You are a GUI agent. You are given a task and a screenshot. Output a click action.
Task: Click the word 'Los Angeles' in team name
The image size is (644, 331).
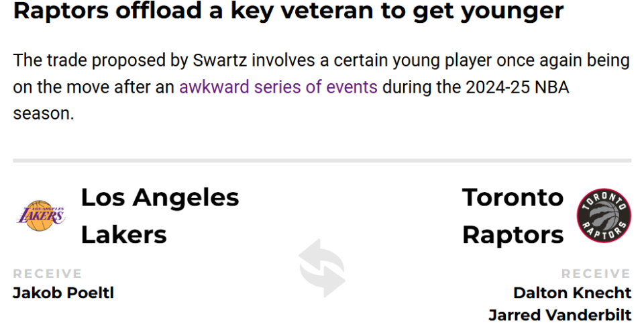(160, 197)
